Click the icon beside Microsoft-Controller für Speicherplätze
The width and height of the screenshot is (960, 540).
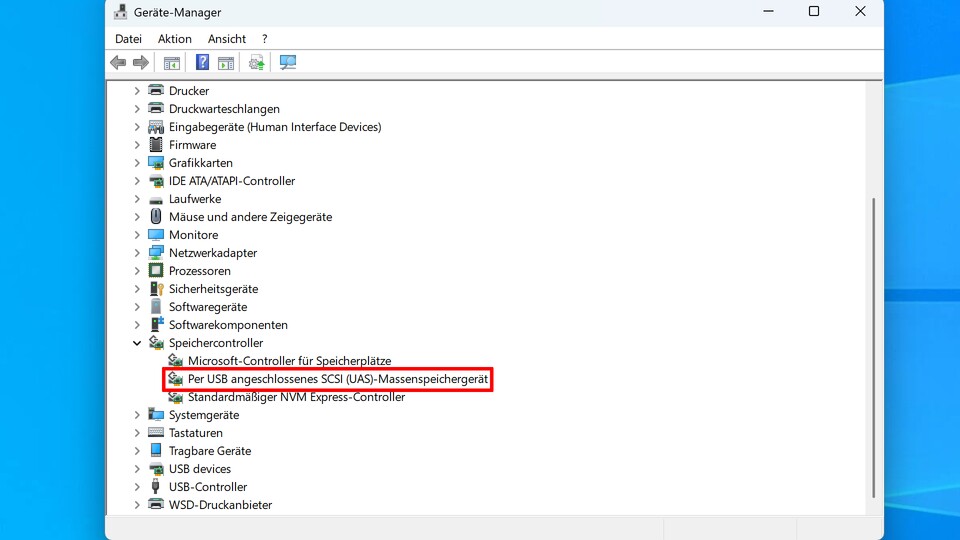click(x=175, y=361)
